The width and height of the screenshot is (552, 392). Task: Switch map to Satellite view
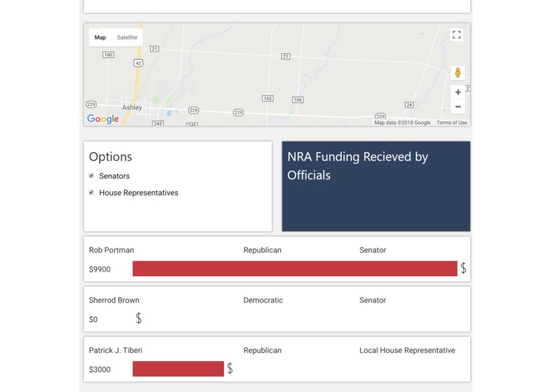tap(127, 37)
